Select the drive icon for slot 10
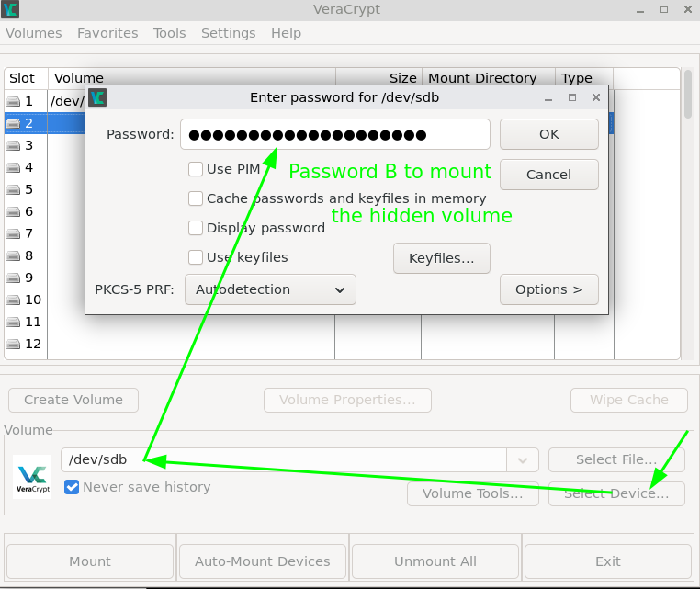The image size is (700, 589). tap(13, 300)
